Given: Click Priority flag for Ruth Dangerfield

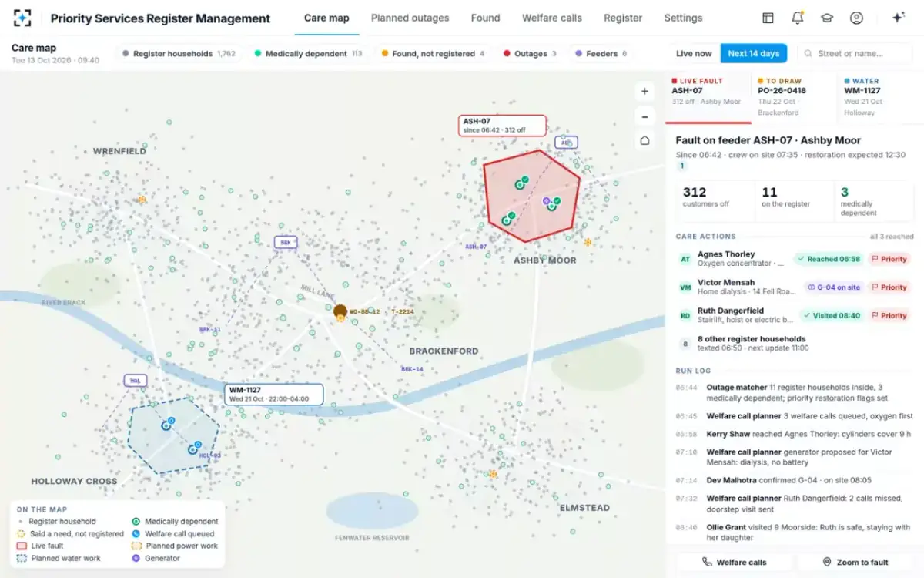Looking at the screenshot, I should (889, 316).
